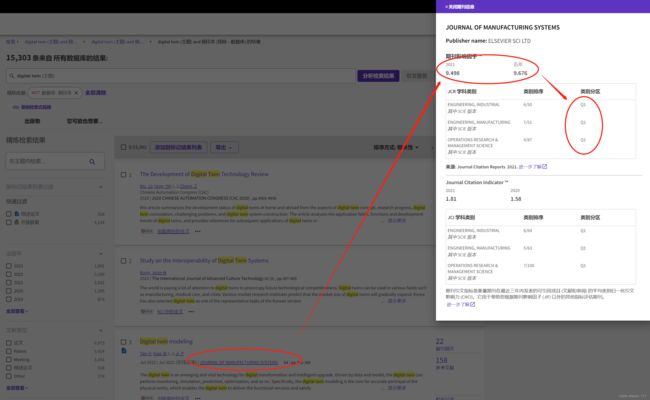Click the grey citation report button
The width and height of the screenshot is (650, 400).
point(416,76)
